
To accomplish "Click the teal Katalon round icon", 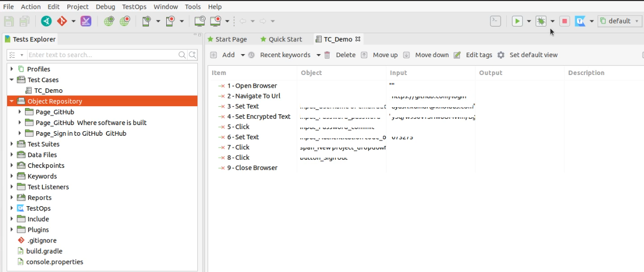I will [46, 21].
